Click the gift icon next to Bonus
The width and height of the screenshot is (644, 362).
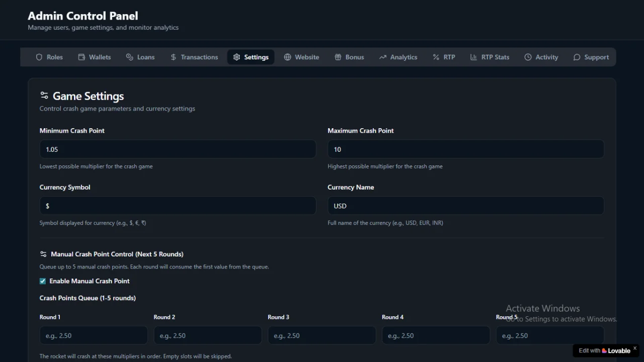[338, 57]
